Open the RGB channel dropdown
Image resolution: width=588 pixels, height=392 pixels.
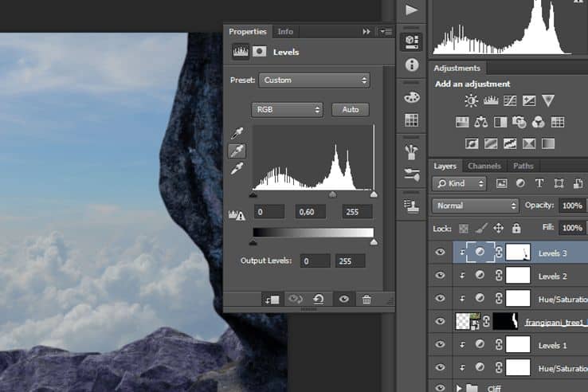point(288,109)
